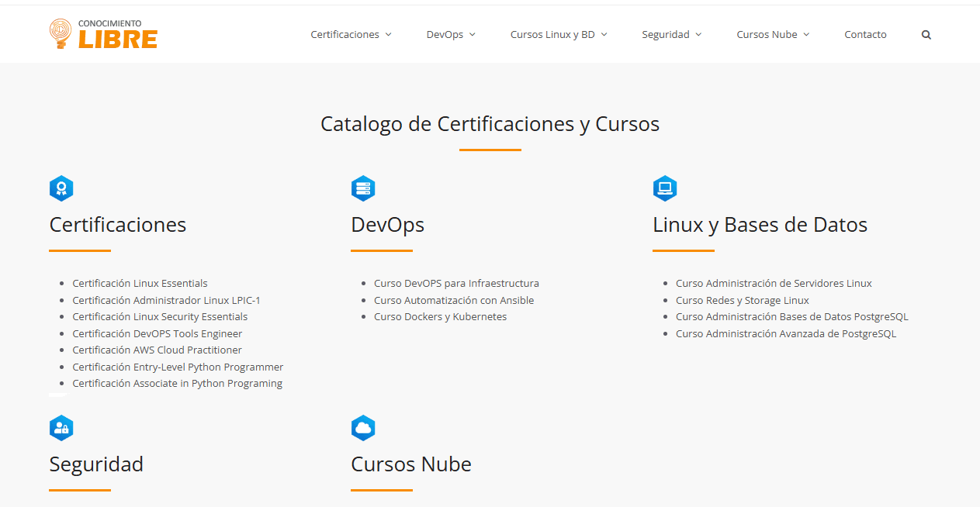
Task: Click the DevOps server hexagon icon
Action: tap(363, 188)
